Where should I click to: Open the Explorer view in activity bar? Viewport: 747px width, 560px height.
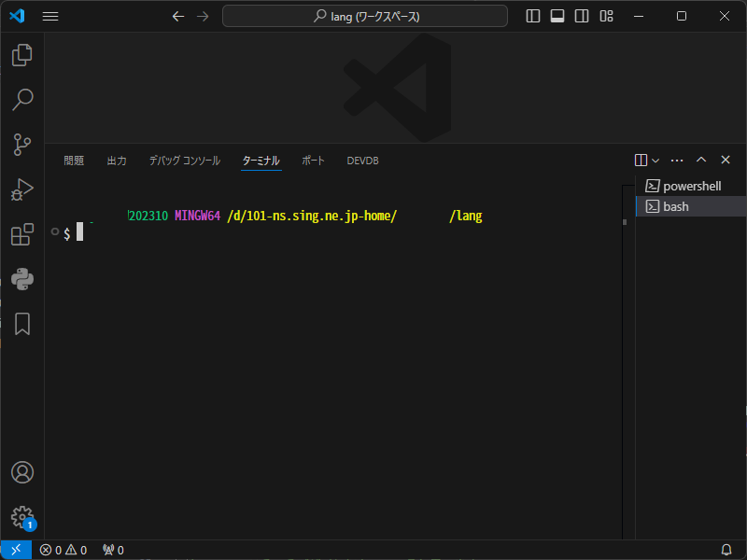21,55
